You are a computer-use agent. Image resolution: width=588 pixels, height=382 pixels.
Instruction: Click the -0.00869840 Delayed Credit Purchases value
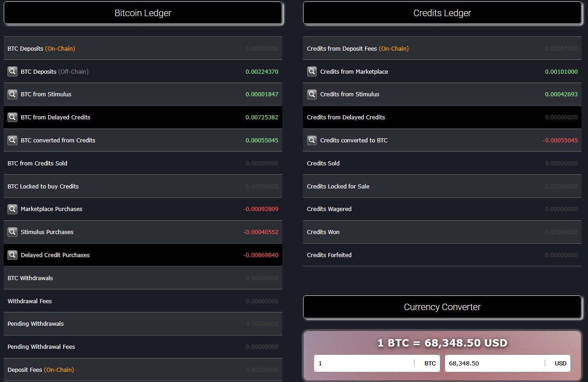coord(261,255)
